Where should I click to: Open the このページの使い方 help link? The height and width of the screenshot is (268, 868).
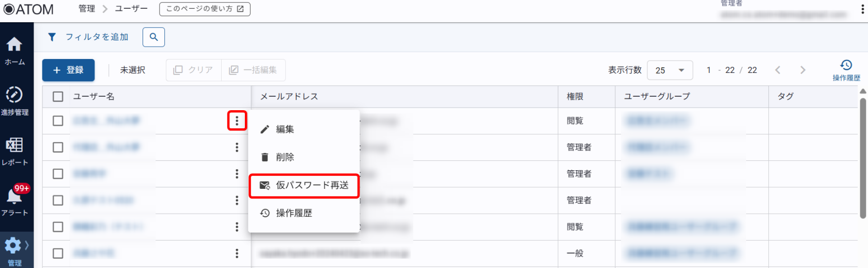(205, 9)
